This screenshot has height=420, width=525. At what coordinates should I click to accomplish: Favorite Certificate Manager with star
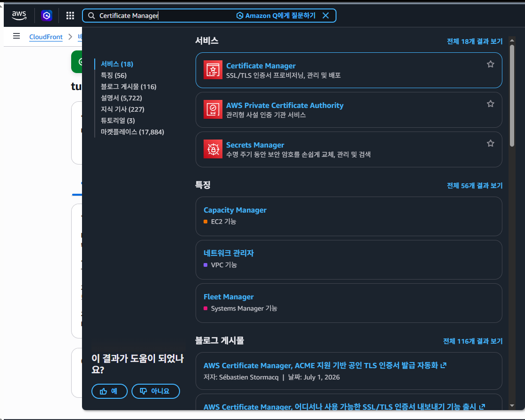[491, 64]
